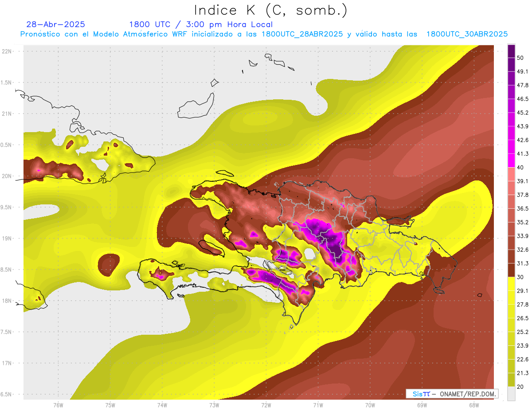Click the colorbar value '31.3'
Screen dimensions: 532x411
[x=522, y=263]
